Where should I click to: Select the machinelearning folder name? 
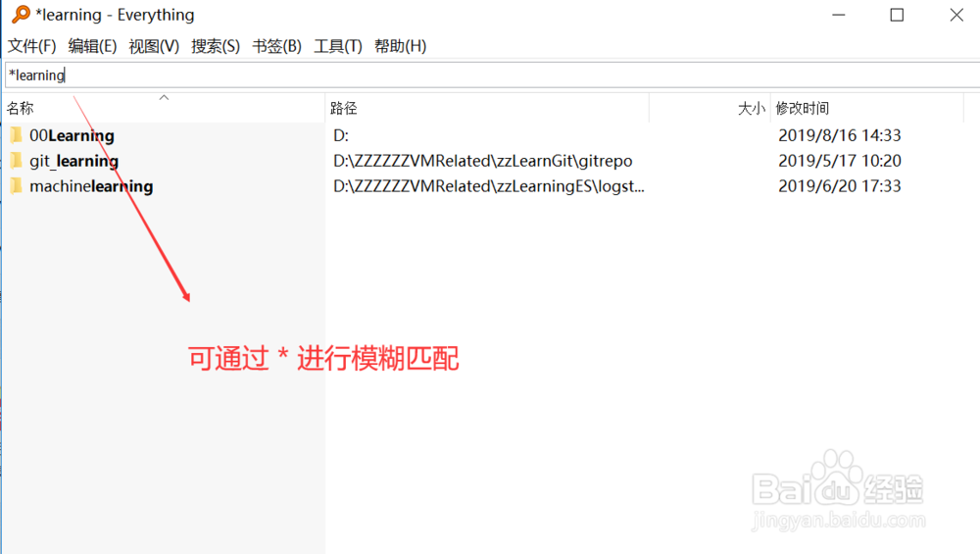[91, 186]
